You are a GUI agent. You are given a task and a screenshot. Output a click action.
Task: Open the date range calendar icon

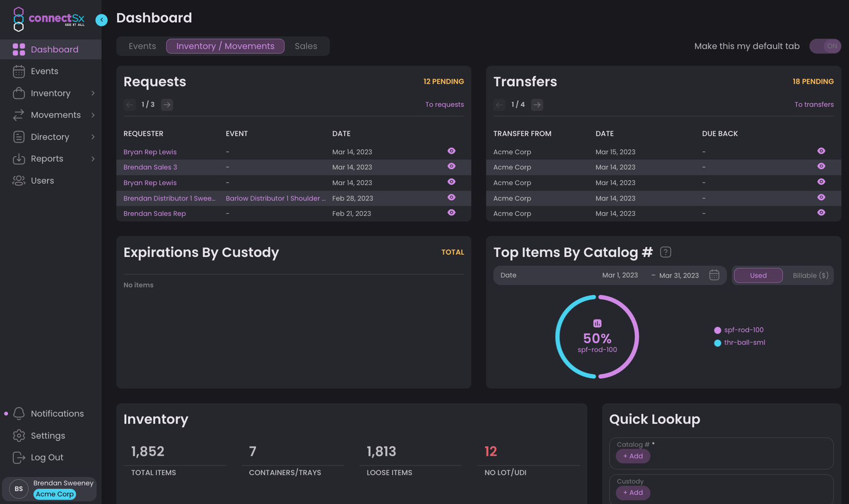click(714, 275)
